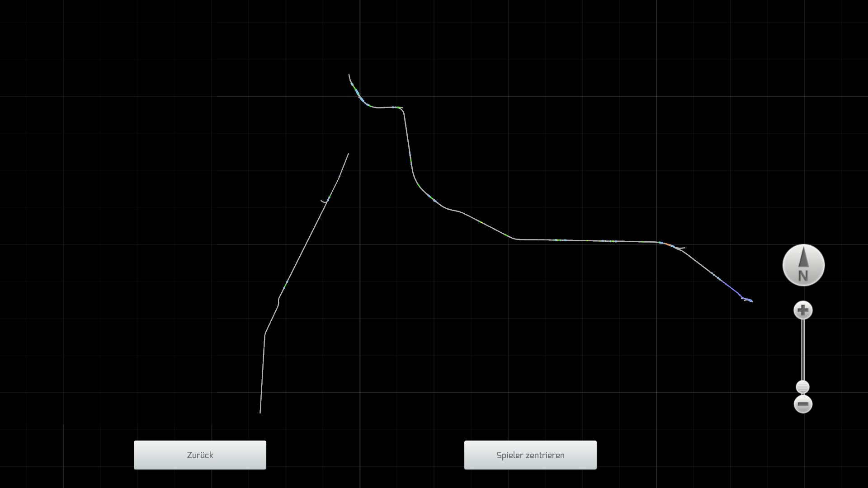Click the north compass button
The height and width of the screenshot is (488, 868).
point(803,265)
